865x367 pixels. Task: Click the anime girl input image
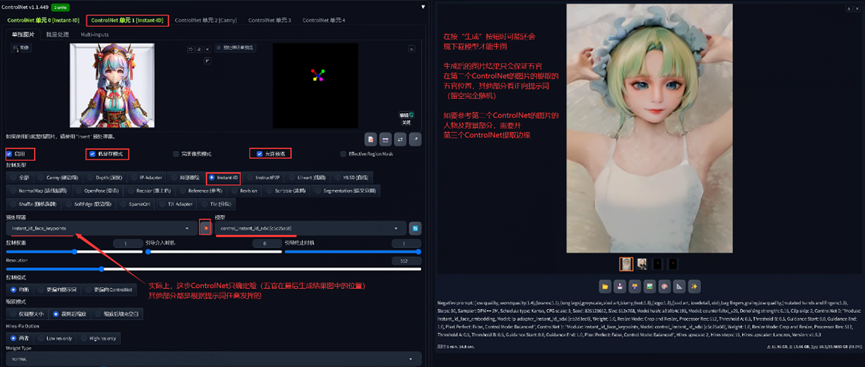coord(112,85)
